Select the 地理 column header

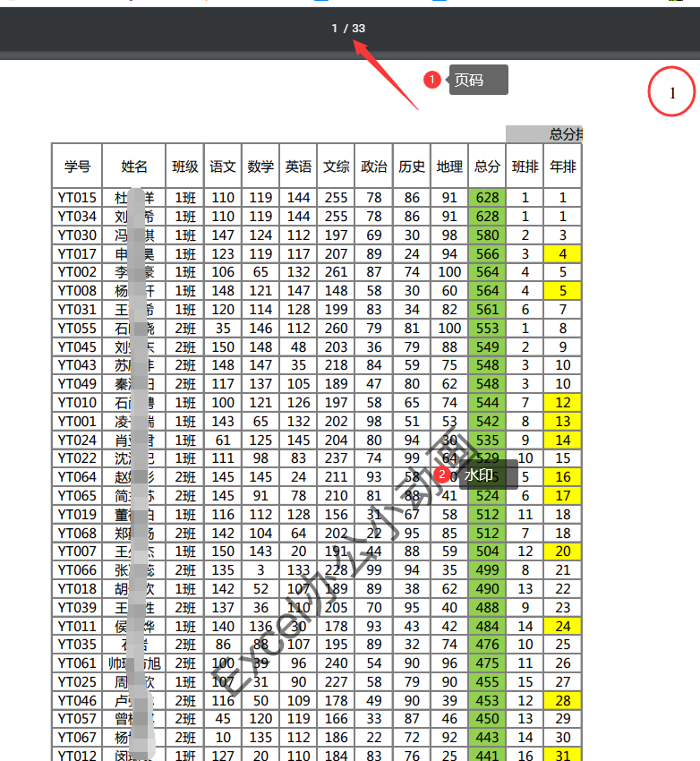click(449, 167)
